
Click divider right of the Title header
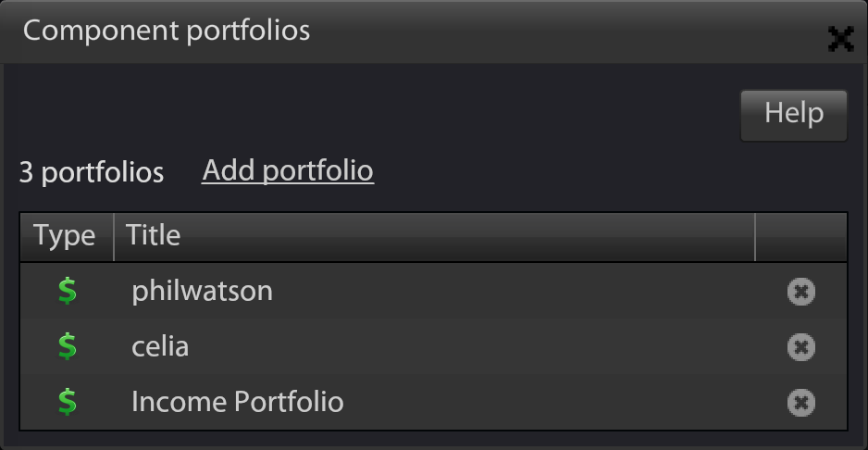754,237
